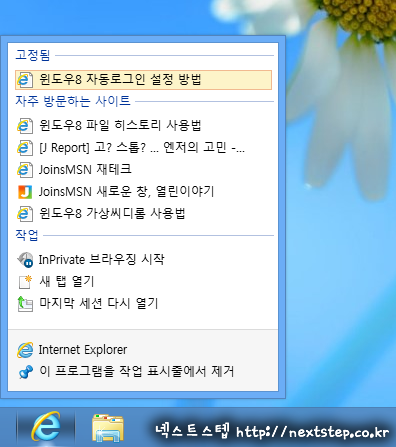Click the Internet Explorer logo in jump list

coord(25,350)
